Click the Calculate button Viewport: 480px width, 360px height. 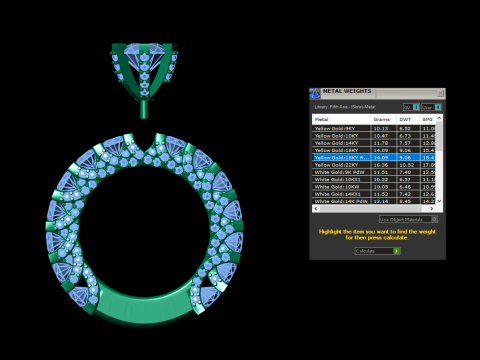(x=377, y=251)
